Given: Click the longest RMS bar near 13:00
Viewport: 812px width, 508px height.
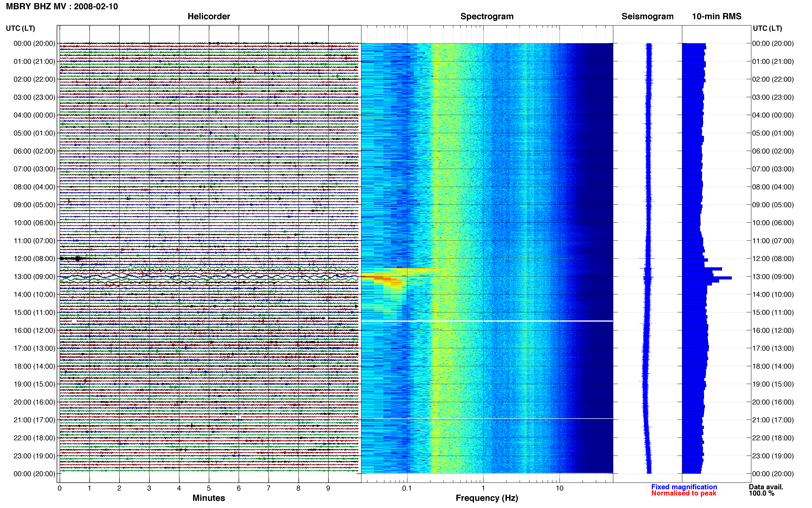Looking at the screenshot, I should click(x=707, y=278).
